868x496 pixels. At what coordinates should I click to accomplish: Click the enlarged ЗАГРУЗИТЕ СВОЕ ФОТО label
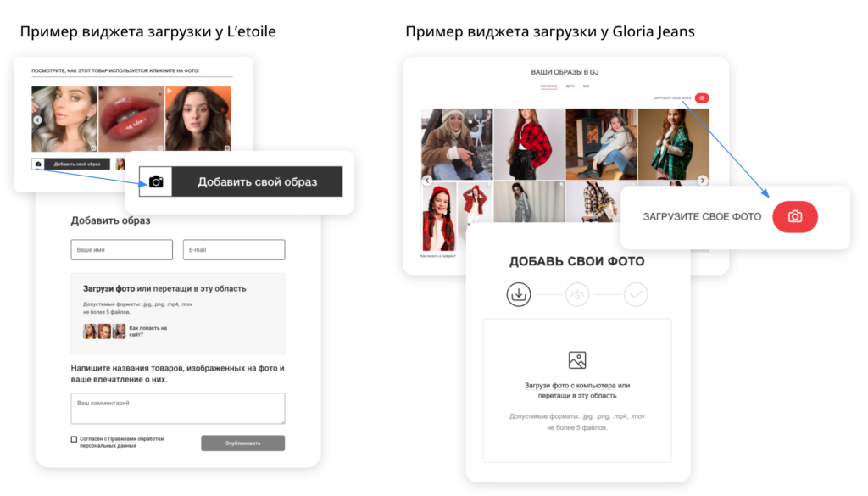[702, 216]
